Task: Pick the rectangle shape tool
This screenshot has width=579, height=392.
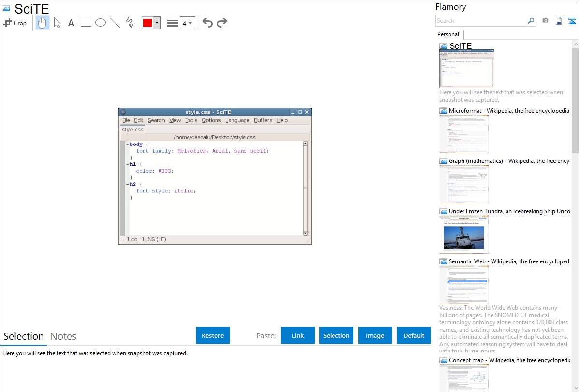Action: pyautogui.click(x=86, y=23)
